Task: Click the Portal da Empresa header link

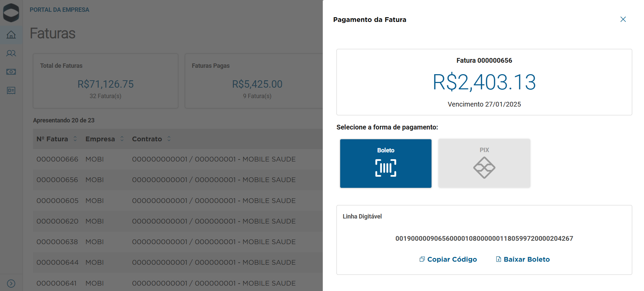Action: pos(59,10)
